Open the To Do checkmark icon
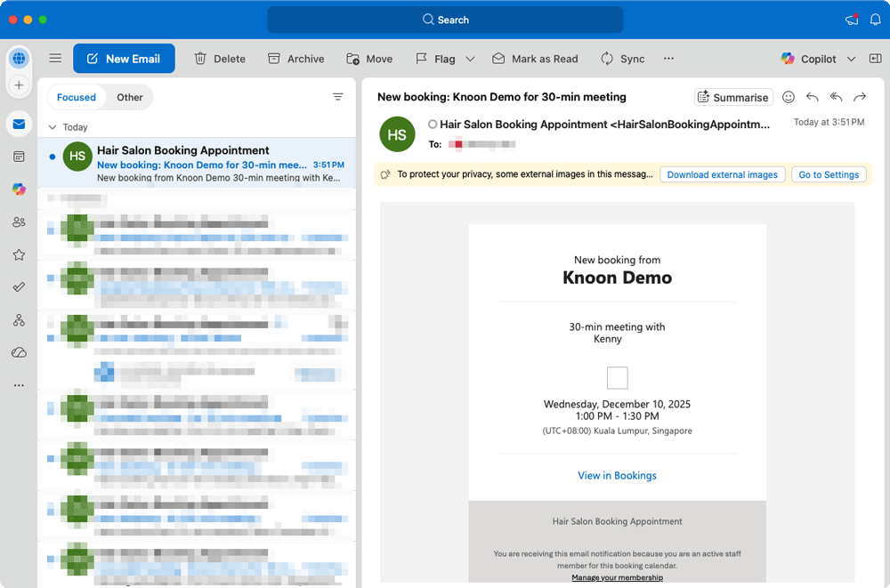The height and width of the screenshot is (588, 890). (20, 286)
